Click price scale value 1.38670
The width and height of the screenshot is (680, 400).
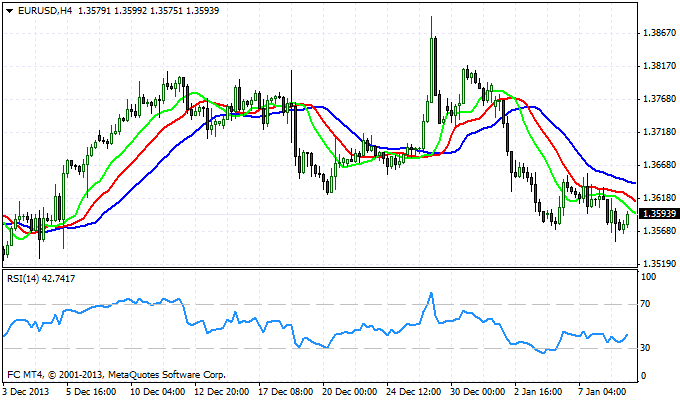click(660, 33)
